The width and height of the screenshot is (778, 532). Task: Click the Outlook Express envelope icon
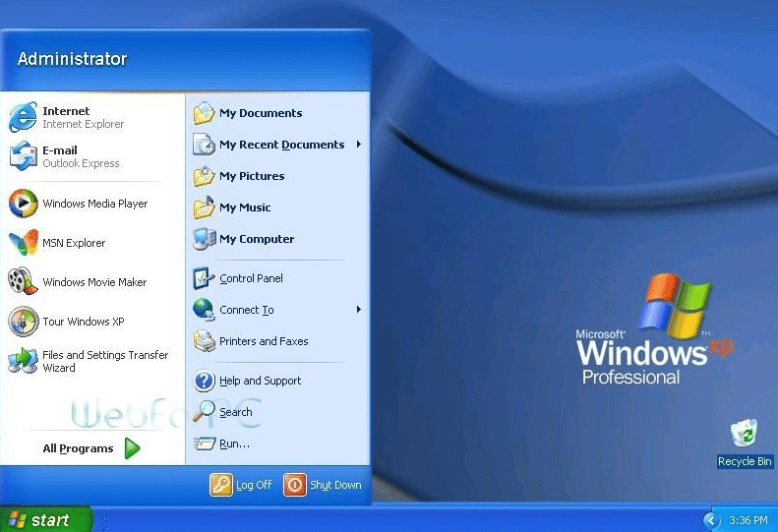tap(23, 155)
